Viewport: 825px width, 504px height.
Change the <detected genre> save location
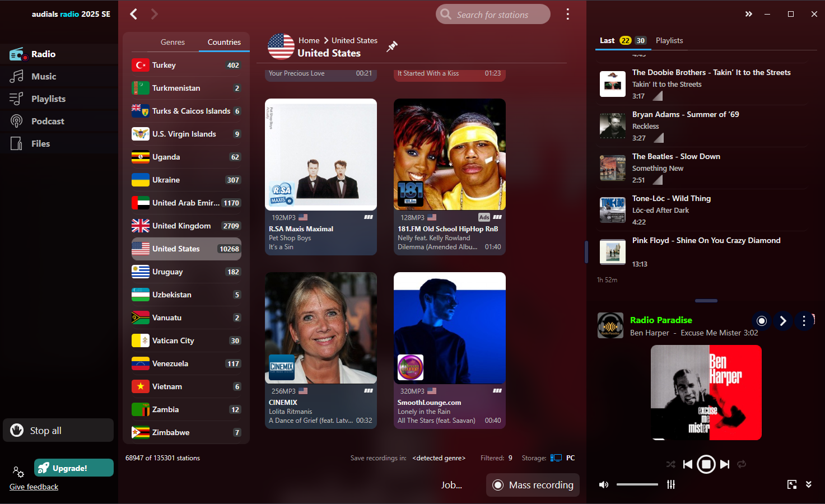pos(439,458)
